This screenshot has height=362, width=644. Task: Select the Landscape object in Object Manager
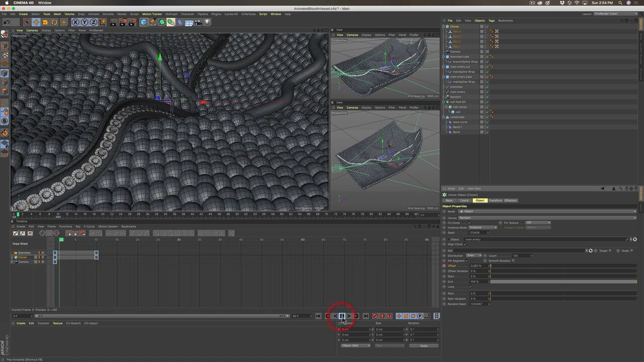(x=457, y=117)
